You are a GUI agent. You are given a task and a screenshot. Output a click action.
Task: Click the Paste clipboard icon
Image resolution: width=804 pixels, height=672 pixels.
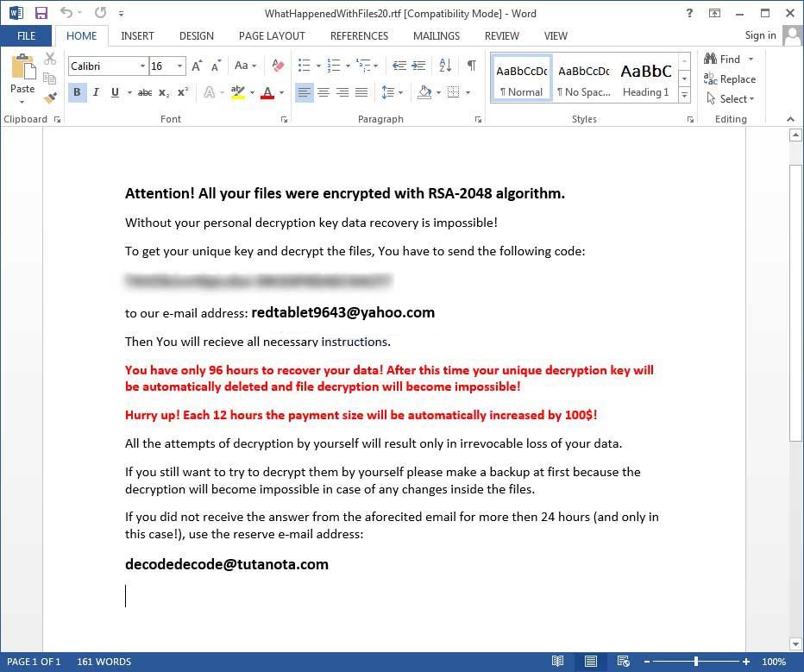22,66
